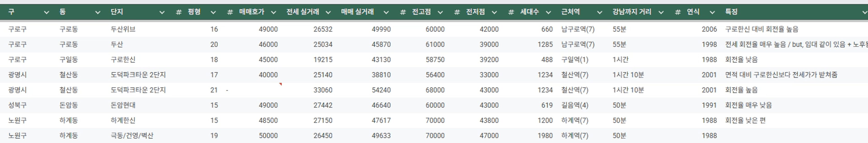Select the 돈암현대 cell
Image resolution: width=868 pixels, height=143 pixels.
coord(123,105)
